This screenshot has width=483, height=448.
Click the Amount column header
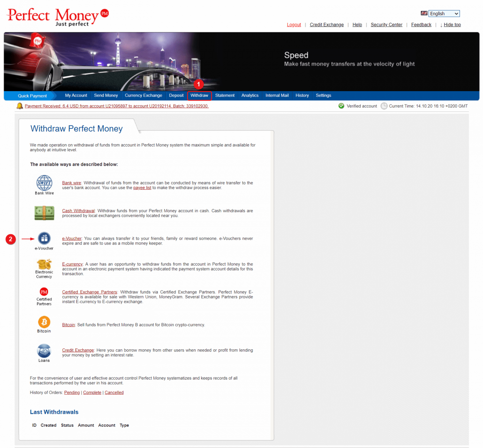coord(86,425)
